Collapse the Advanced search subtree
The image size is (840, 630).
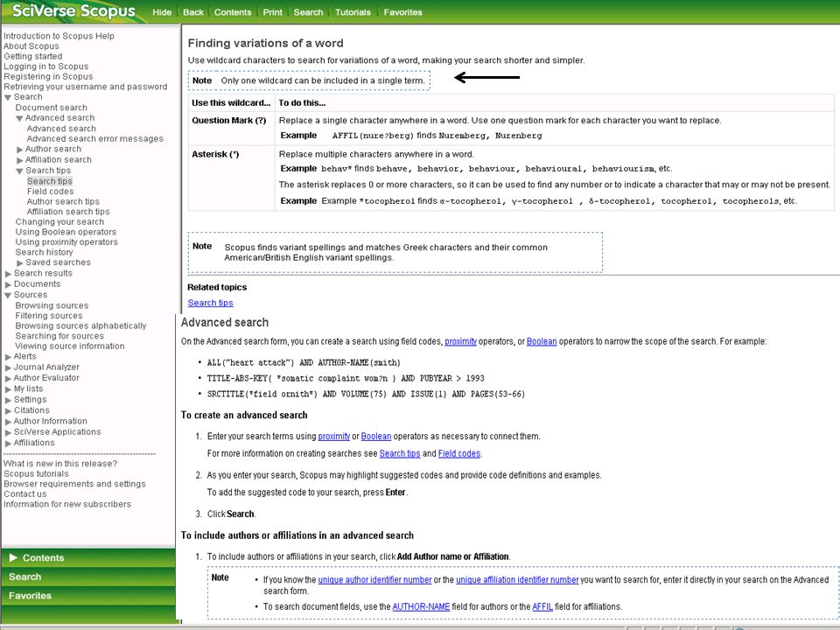[x=20, y=118]
